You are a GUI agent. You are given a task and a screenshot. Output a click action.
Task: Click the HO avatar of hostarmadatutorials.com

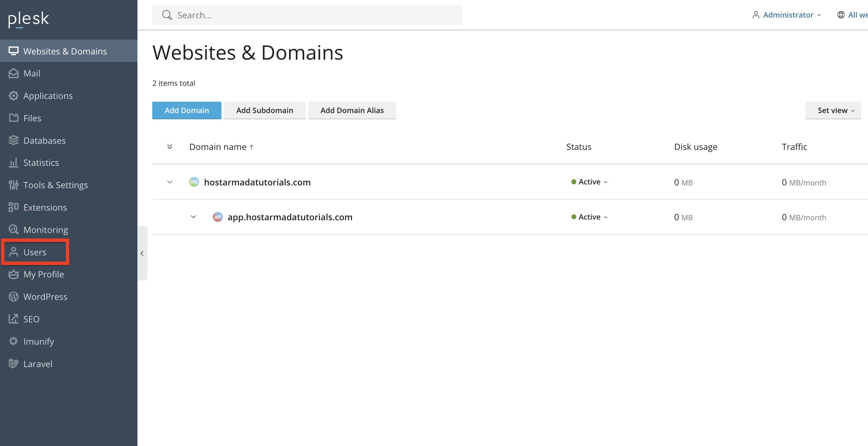(x=194, y=182)
